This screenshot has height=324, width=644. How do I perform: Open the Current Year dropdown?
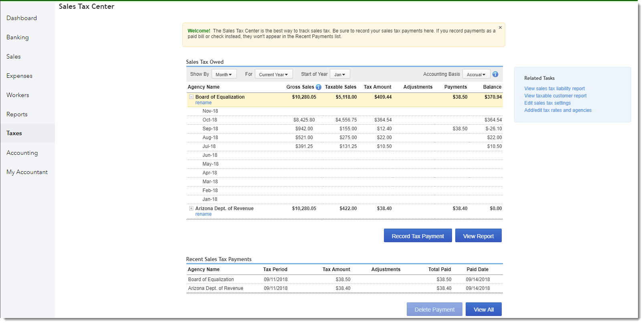tap(274, 74)
